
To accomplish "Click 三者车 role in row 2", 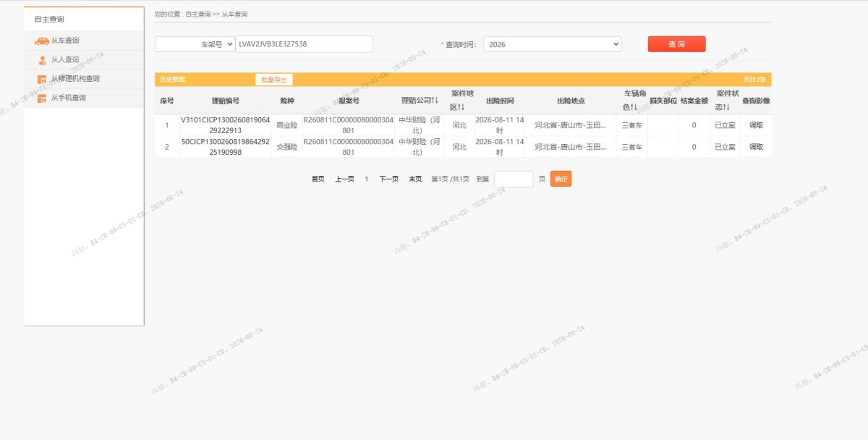I will pos(632,147).
